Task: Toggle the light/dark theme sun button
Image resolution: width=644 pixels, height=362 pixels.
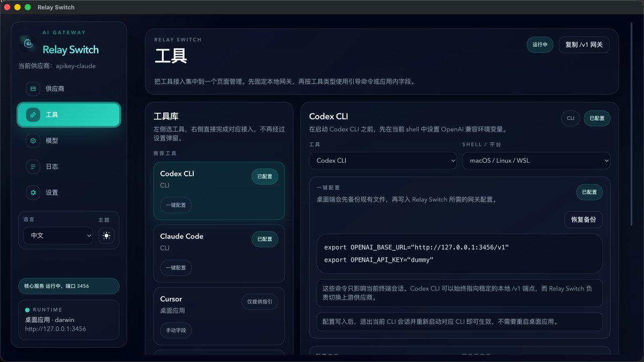Action: [106, 235]
